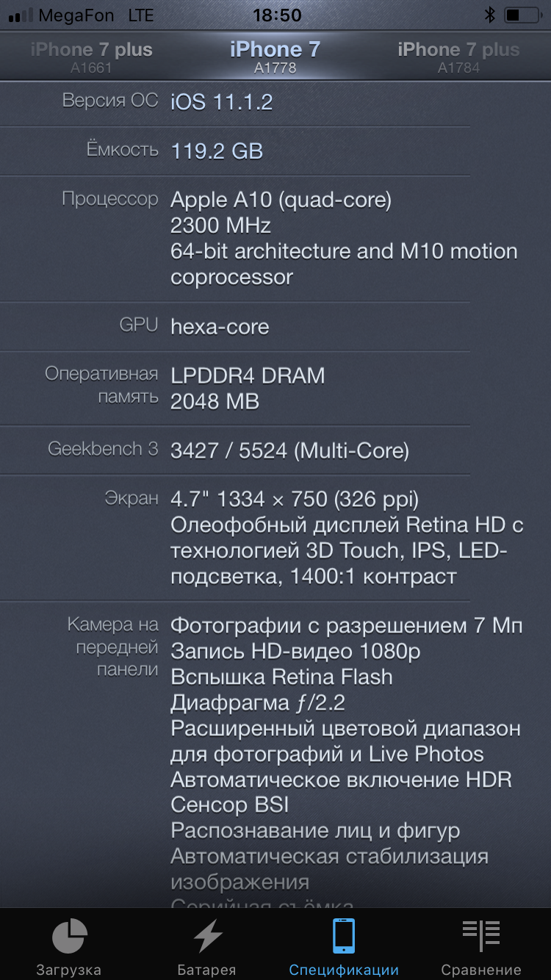This screenshot has width=551, height=980.
Task: Select the iPhone 7 A1778 header
Action: point(275,57)
